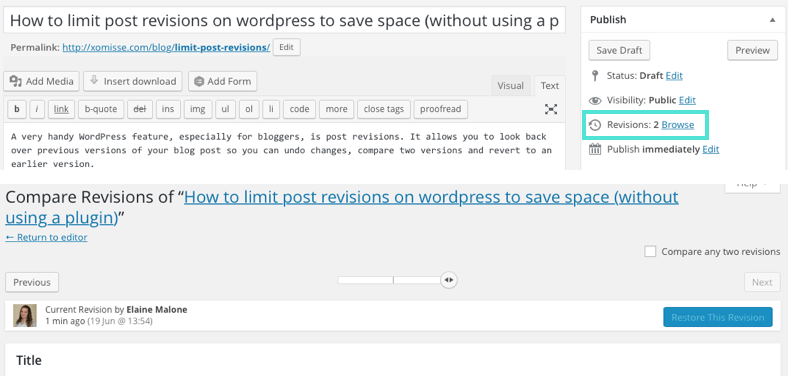Image resolution: width=788 pixels, height=376 pixels.
Task: Switch to the Visual editor tab
Action: (511, 85)
